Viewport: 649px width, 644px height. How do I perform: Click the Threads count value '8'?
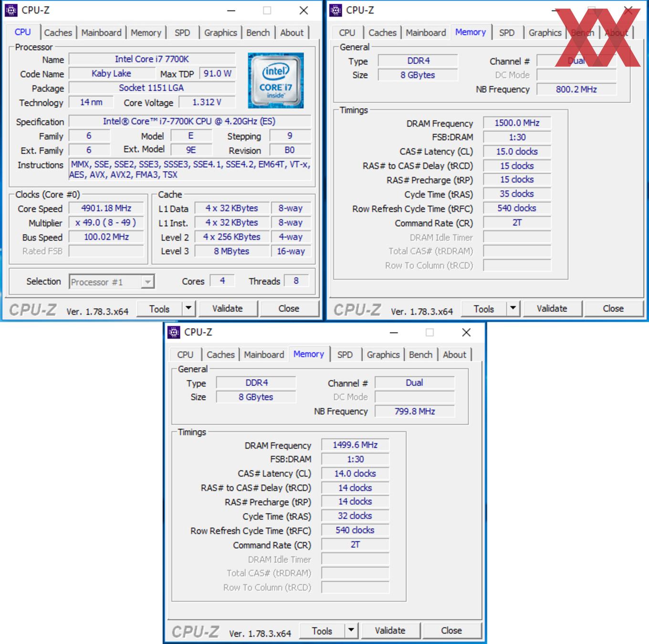coord(296,281)
